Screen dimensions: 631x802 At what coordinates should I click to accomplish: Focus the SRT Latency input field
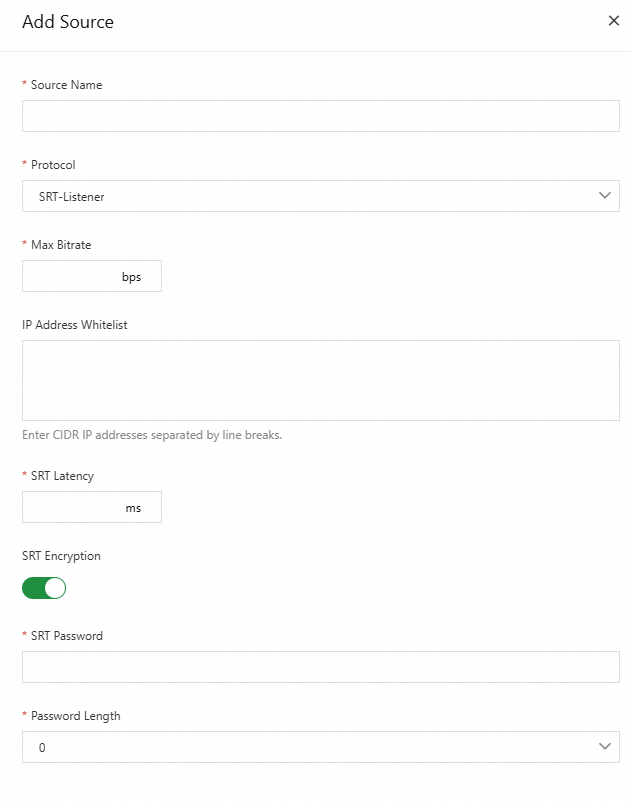(x=70, y=508)
